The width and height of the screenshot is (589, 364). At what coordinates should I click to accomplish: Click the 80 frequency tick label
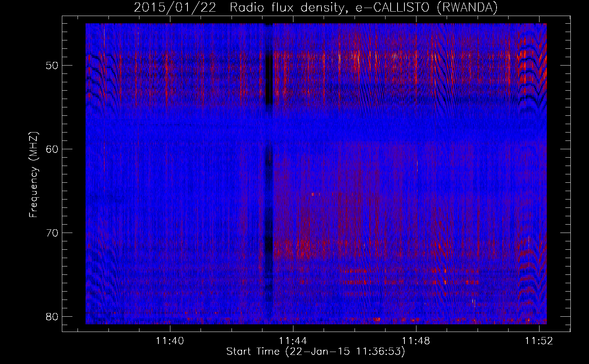(52, 316)
